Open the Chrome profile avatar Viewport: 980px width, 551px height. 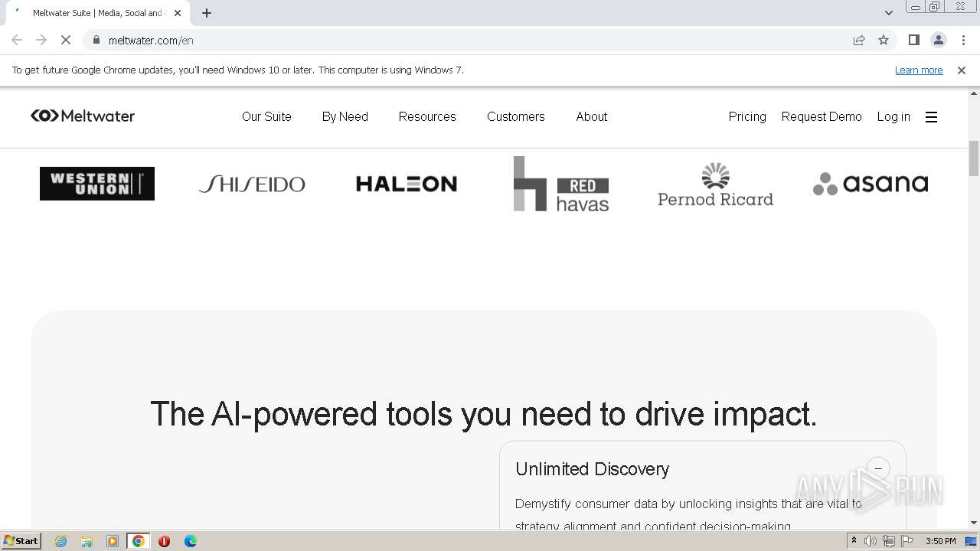click(x=938, y=40)
